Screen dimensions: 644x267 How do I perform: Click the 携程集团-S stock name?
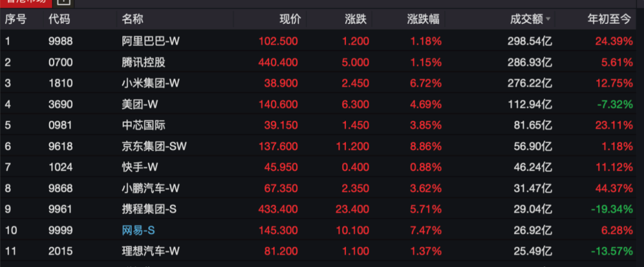[147, 208]
